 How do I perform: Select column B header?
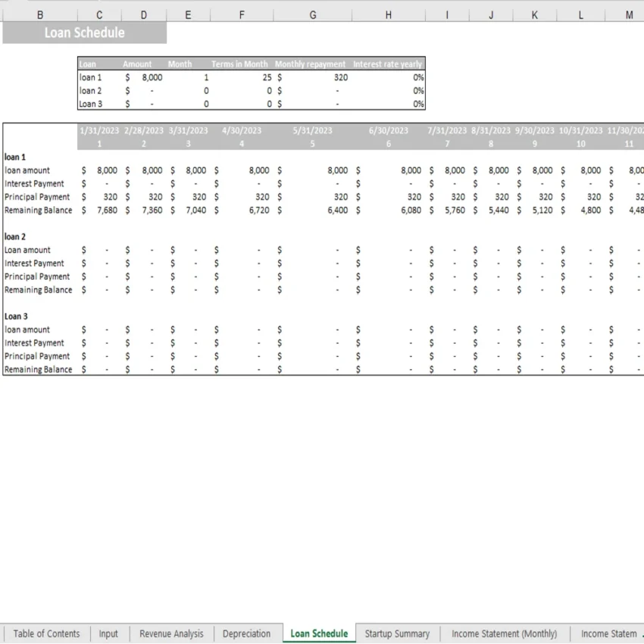click(x=39, y=14)
